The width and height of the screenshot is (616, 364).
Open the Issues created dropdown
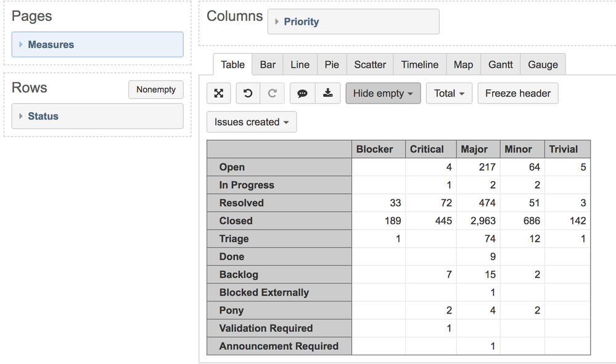(252, 122)
